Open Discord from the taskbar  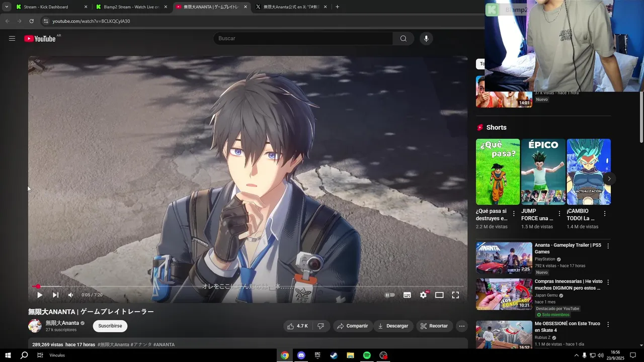pos(301,355)
